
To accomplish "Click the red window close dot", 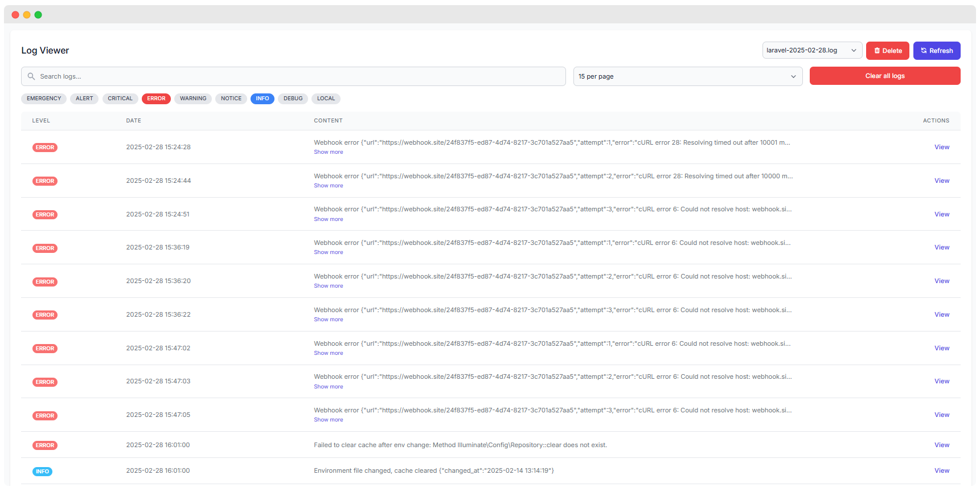I will 15,15.
